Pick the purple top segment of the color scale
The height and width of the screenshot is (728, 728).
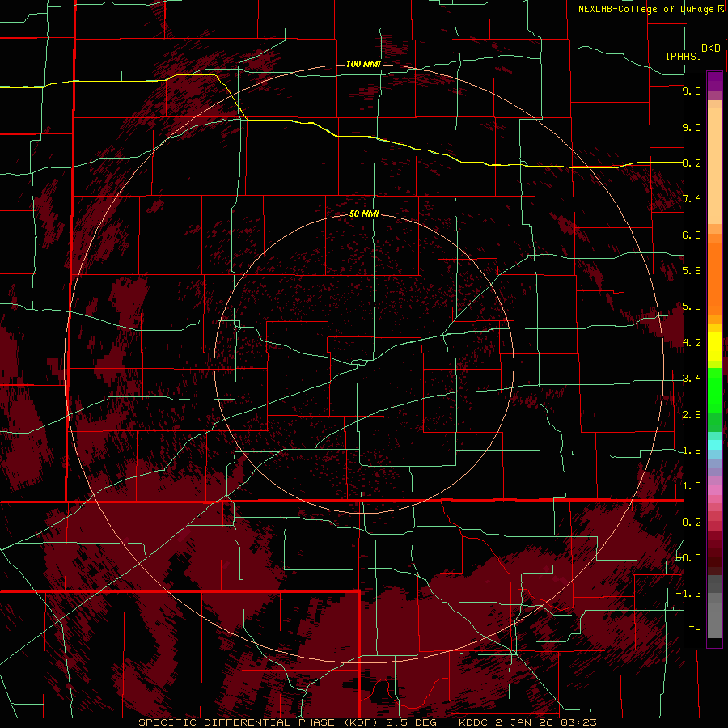[714, 81]
